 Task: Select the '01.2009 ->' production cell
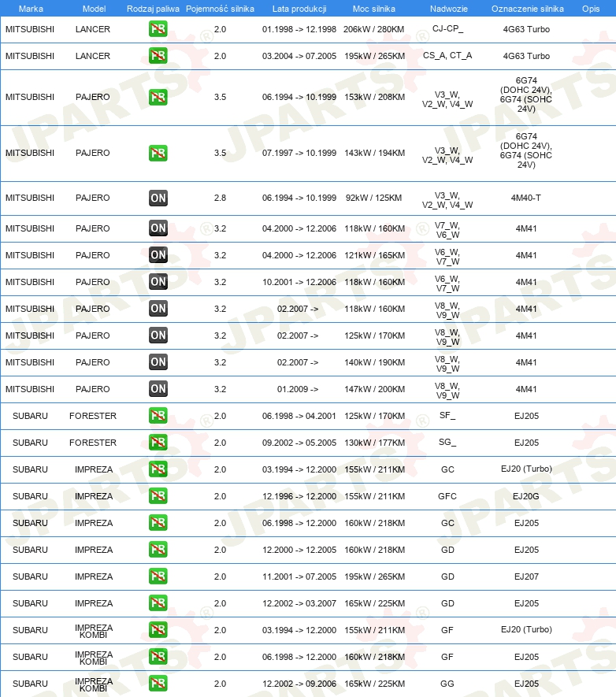298,389
